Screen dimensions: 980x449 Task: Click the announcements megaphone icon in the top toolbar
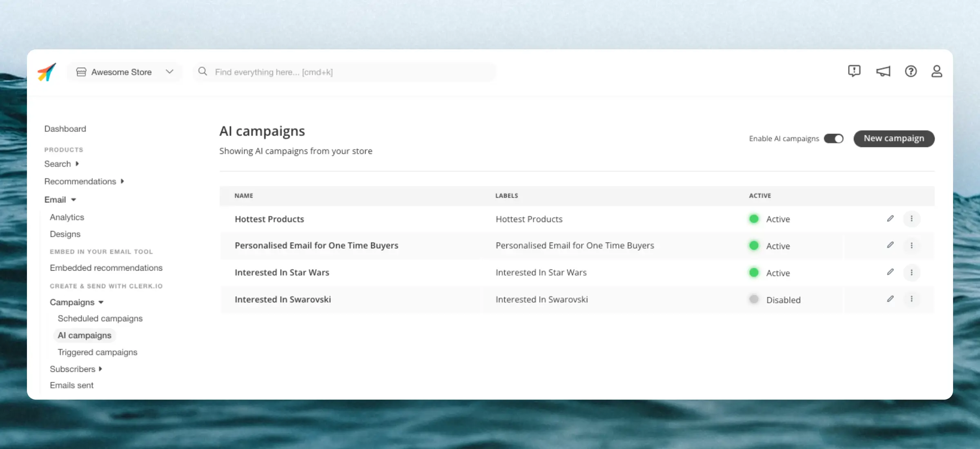pos(883,71)
